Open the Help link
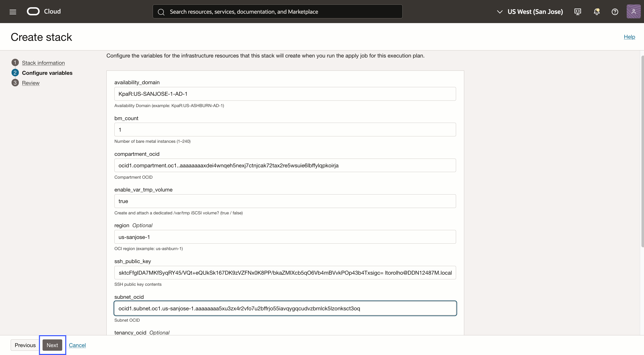The height and width of the screenshot is (355, 644). coord(629,37)
